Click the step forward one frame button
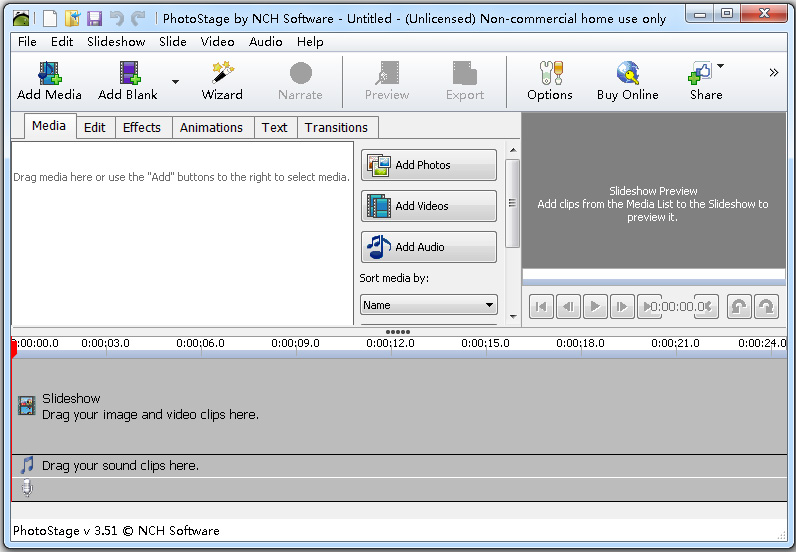Viewport: 796px width, 552px height. pos(622,307)
